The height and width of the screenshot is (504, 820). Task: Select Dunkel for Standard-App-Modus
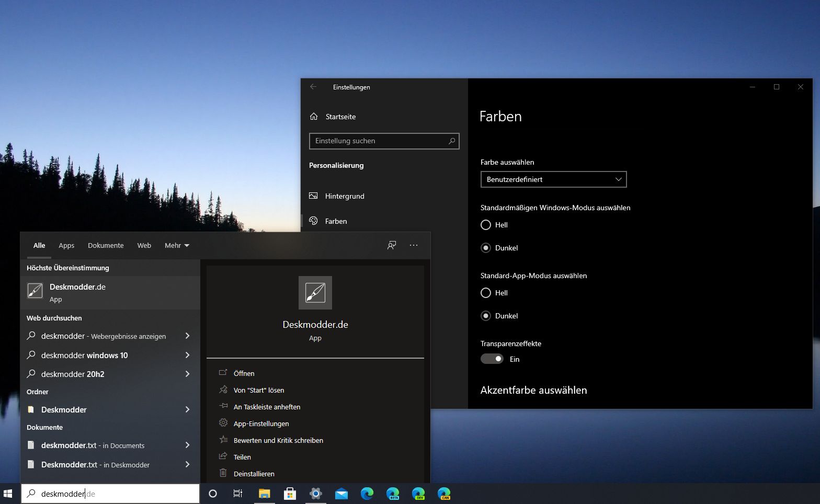pyautogui.click(x=486, y=316)
